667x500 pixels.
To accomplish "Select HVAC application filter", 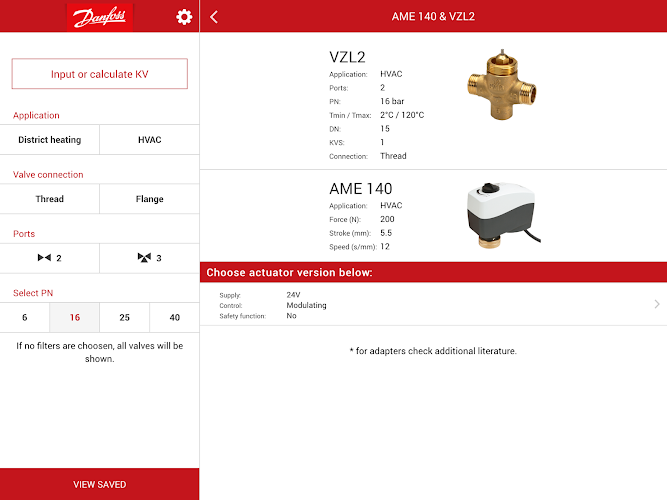I will pos(149,140).
